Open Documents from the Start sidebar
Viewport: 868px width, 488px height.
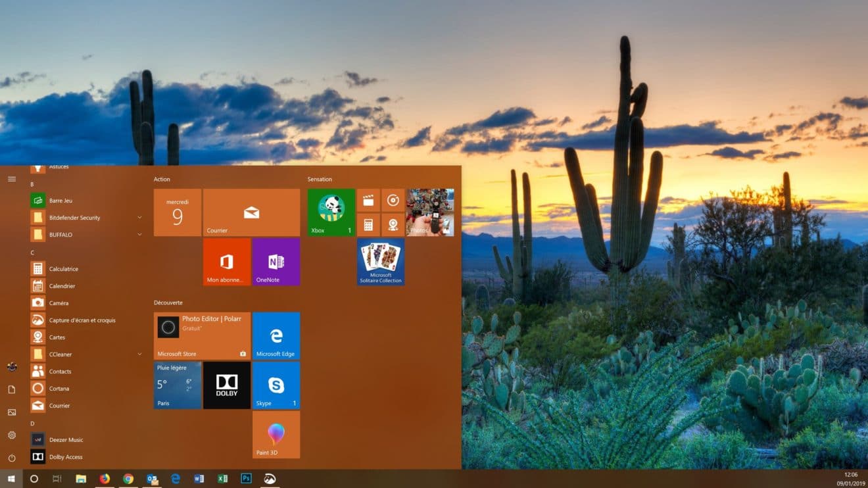pos(12,389)
